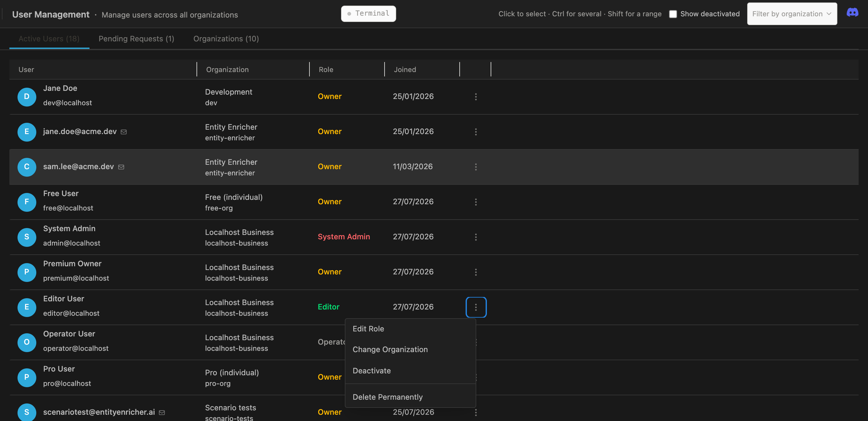Click the mail icon beside sam.lee@acme.dev
The width and height of the screenshot is (868, 421).
tap(121, 167)
